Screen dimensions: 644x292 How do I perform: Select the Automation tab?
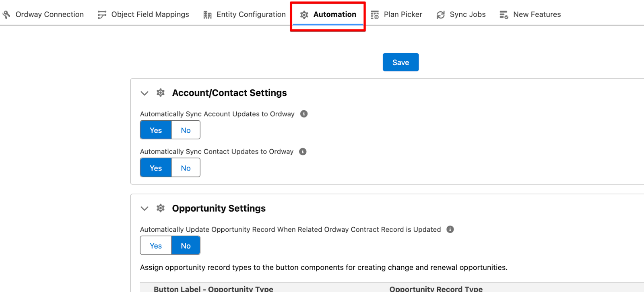pyautogui.click(x=328, y=15)
